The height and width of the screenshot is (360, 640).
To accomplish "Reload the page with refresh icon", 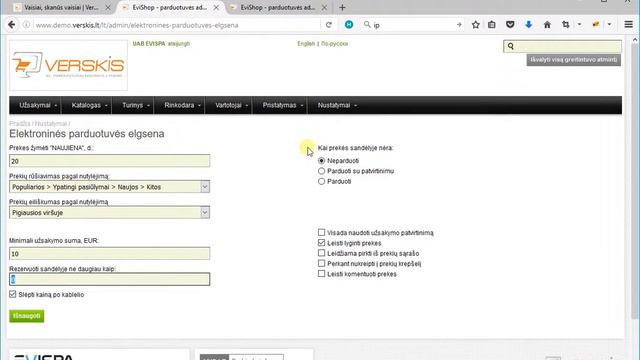I will 329,25.
